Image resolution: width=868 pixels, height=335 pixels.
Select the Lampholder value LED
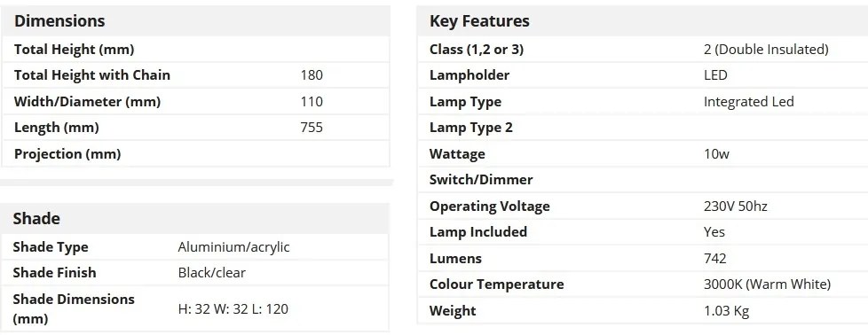[x=715, y=75]
